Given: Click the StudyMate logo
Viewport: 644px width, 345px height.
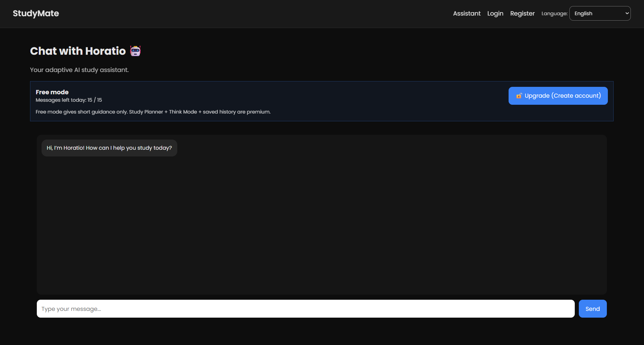Looking at the screenshot, I should pos(36,13).
